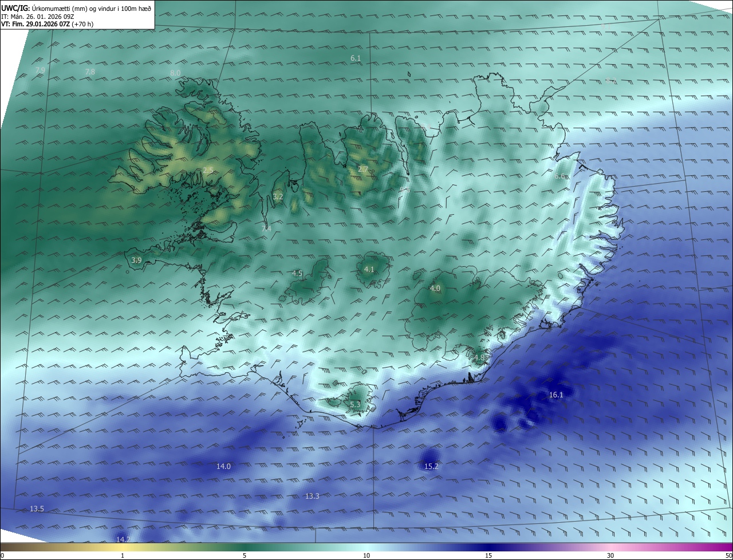
Task: Click the 14.0 precipitation value
Action: pos(223,466)
